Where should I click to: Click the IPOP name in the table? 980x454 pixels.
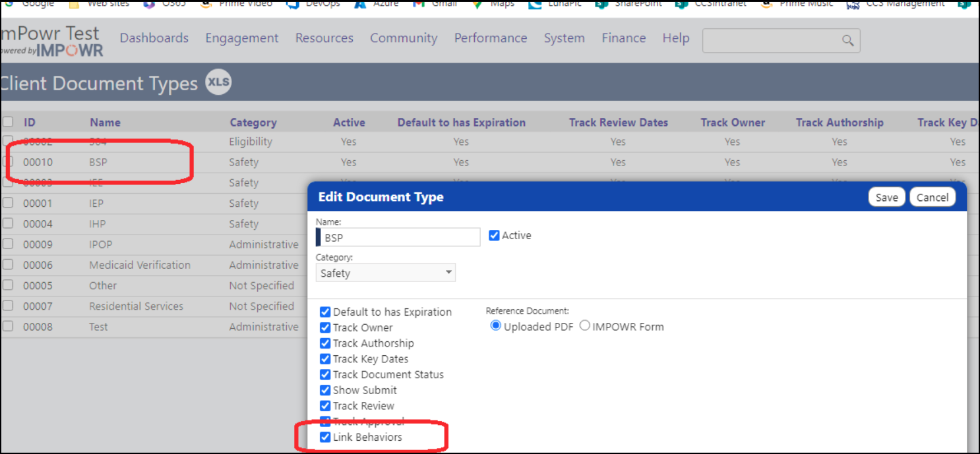click(101, 244)
